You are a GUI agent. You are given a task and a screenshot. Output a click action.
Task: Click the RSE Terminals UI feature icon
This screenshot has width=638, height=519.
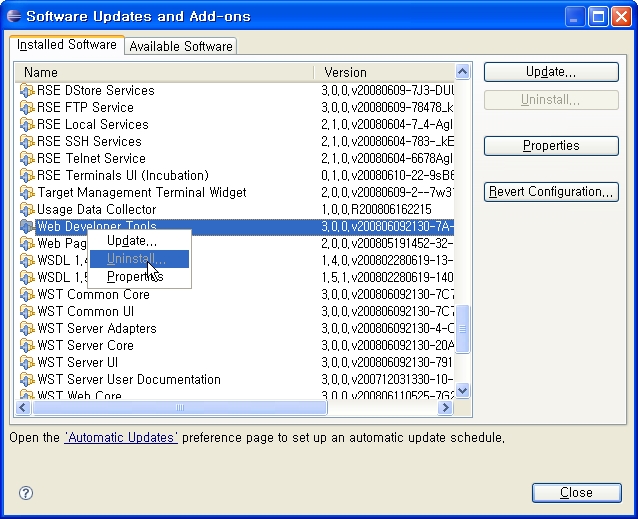click(27, 175)
